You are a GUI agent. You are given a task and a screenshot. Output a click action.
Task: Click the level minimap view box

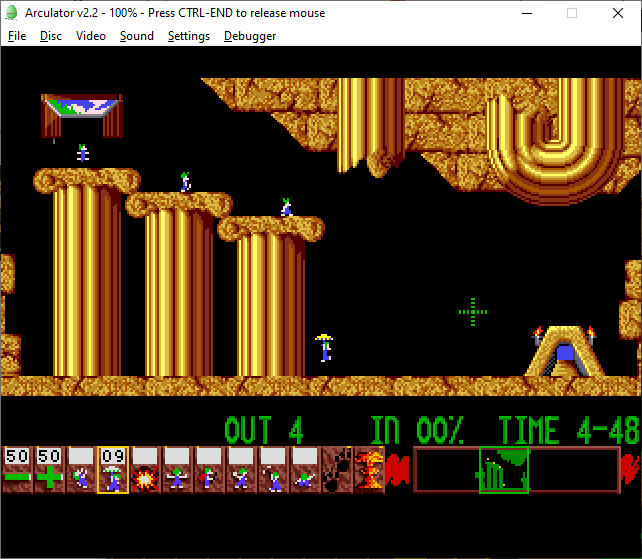pyautogui.click(x=504, y=470)
